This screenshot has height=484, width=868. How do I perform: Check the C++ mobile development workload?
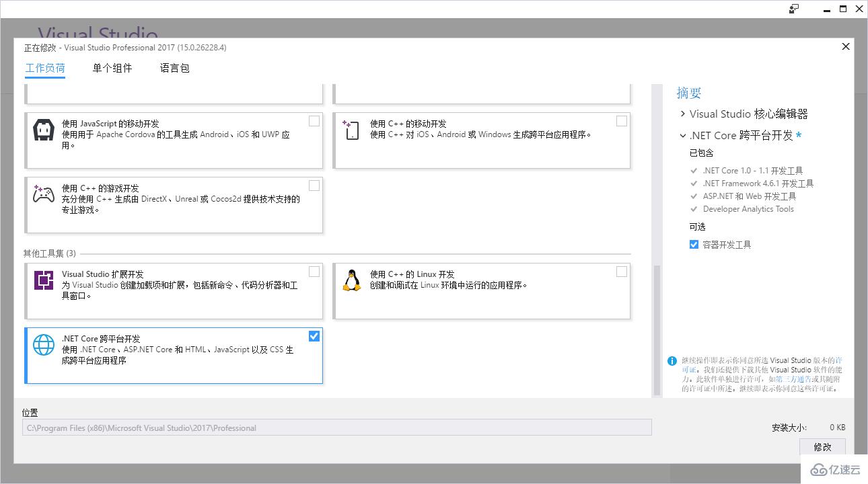tap(622, 121)
